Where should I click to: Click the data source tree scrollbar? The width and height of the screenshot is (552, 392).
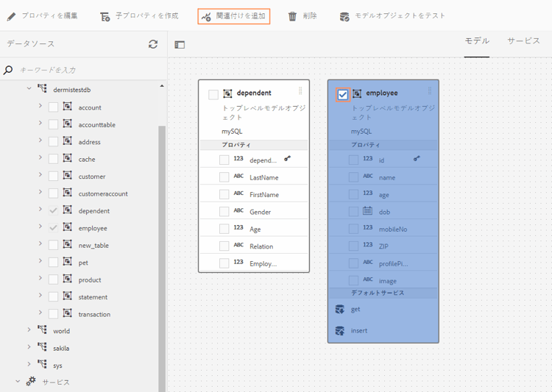(162, 259)
